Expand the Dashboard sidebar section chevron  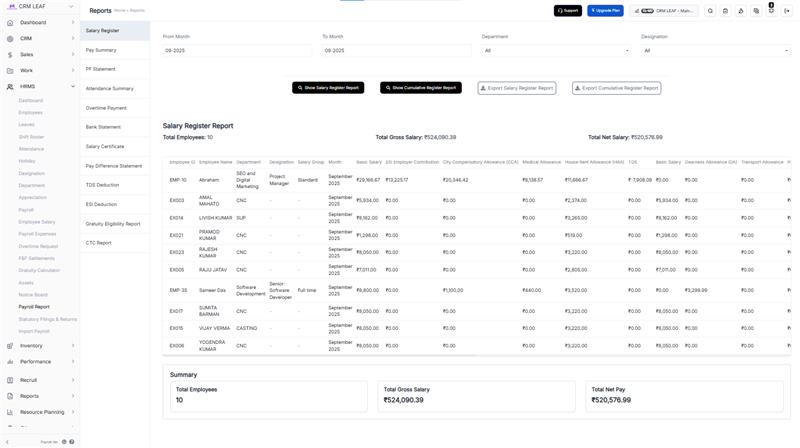pos(73,22)
